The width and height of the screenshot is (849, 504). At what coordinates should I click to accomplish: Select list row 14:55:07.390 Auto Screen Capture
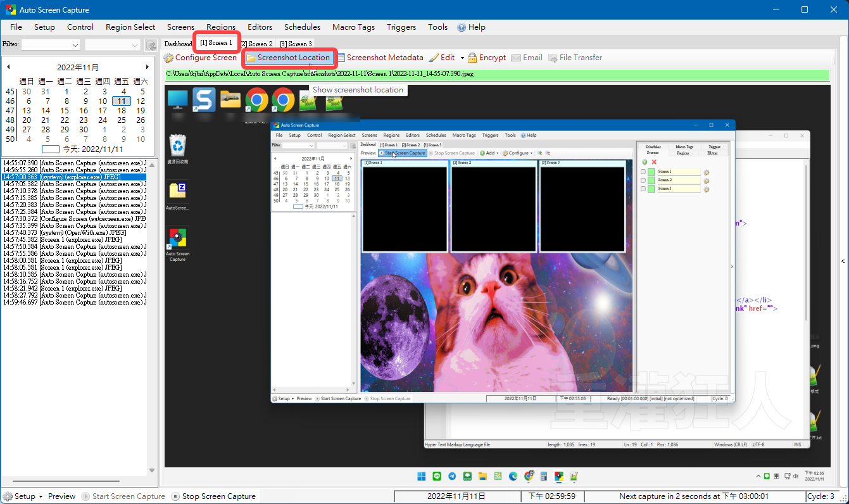[x=73, y=163]
